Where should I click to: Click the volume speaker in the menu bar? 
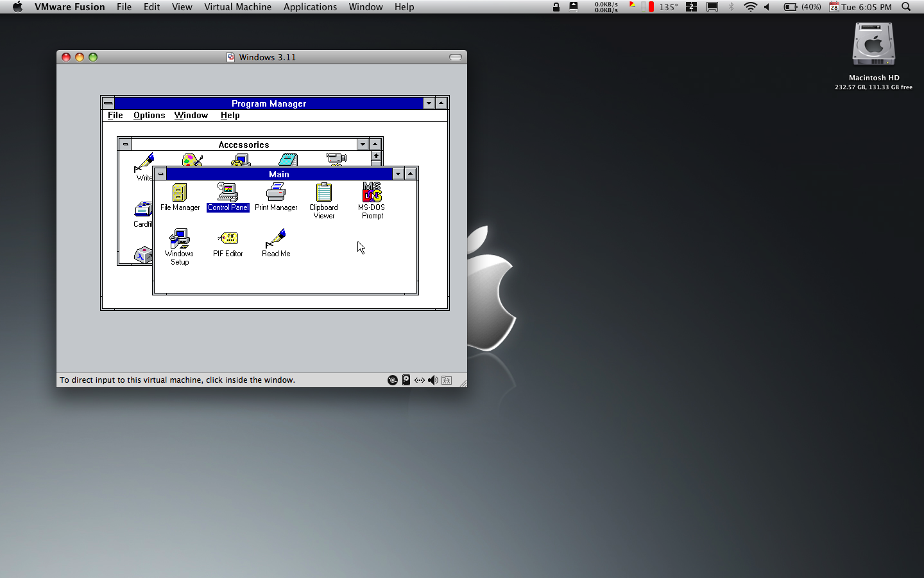[767, 7]
